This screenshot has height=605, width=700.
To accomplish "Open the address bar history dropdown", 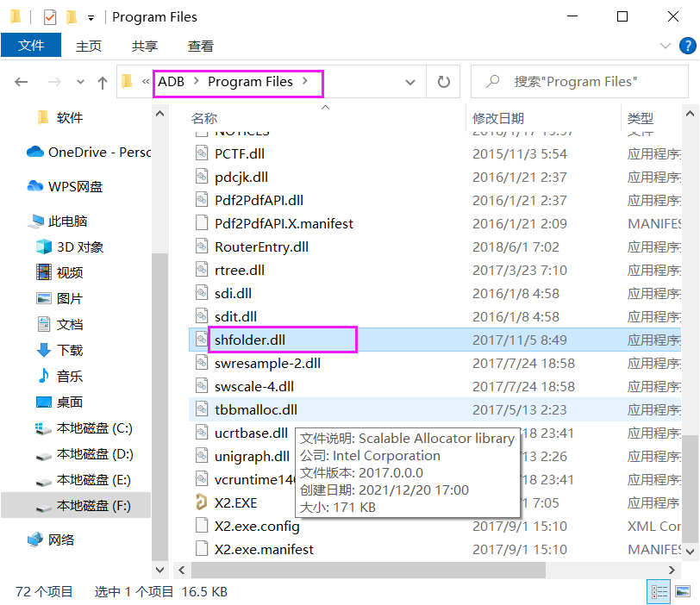I will coord(410,82).
